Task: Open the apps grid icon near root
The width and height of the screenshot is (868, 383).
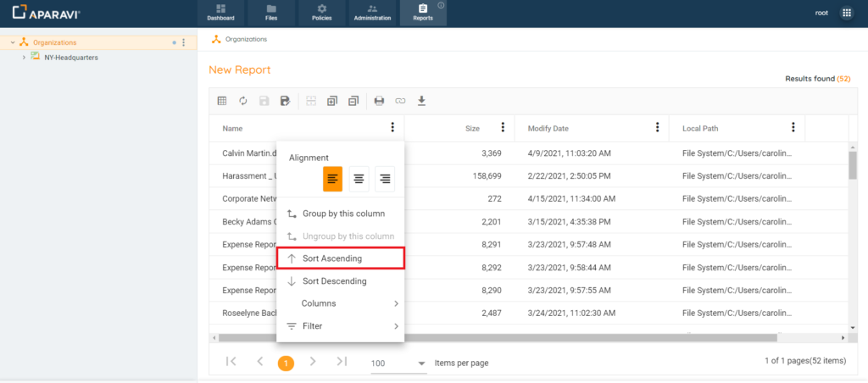Action: 846,13
